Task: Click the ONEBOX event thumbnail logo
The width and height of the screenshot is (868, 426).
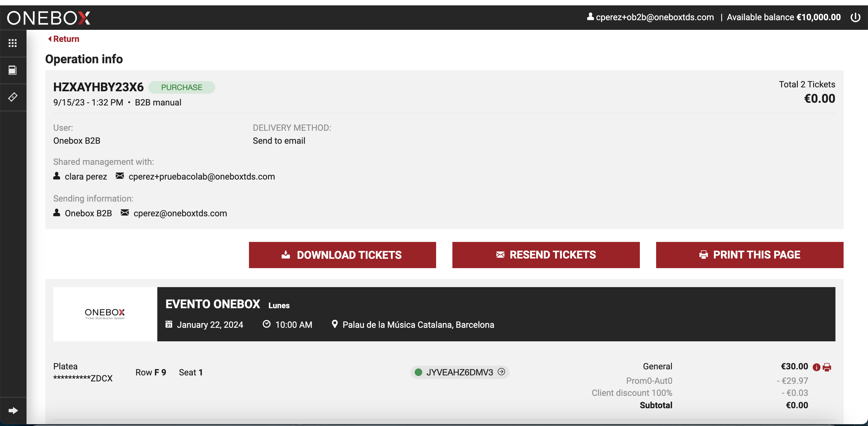Action: (105, 314)
